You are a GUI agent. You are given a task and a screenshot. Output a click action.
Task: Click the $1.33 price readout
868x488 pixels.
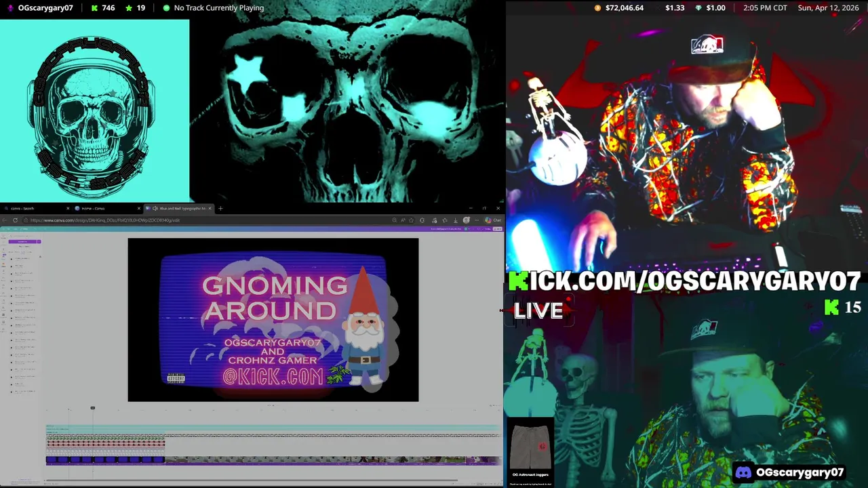click(x=675, y=8)
